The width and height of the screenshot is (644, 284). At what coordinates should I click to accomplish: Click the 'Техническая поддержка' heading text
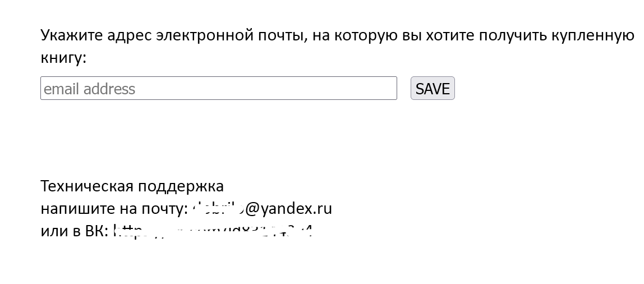[132, 186]
